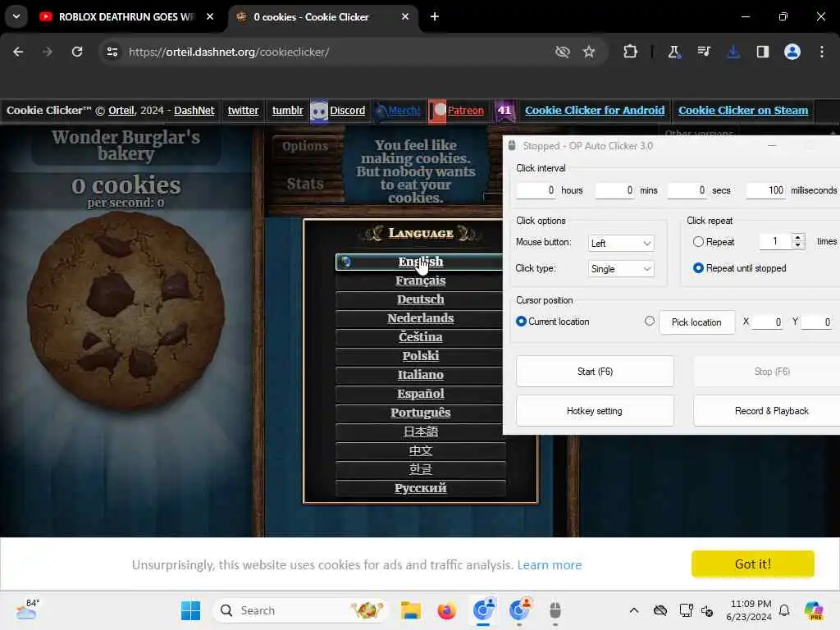Reload the page

[77, 52]
